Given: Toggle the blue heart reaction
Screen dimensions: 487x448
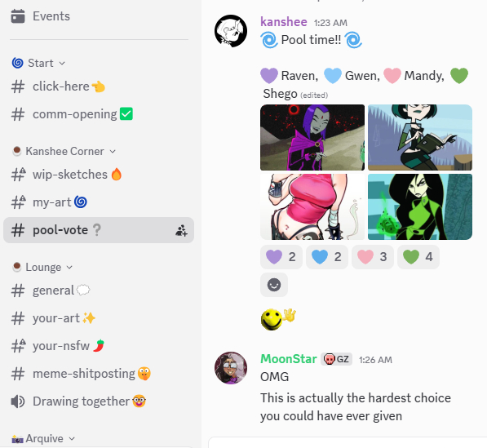Looking at the screenshot, I should pyautogui.click(x=327, y=257).
